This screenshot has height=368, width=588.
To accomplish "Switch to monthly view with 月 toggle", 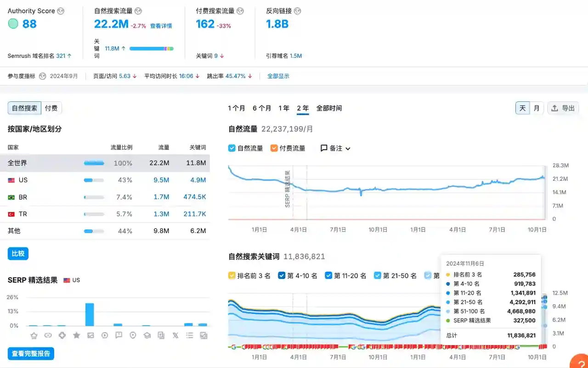I will 536,108.
